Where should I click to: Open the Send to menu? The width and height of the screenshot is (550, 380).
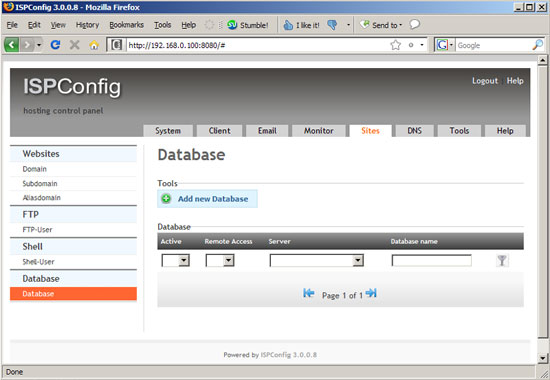[x=381, y=25]
